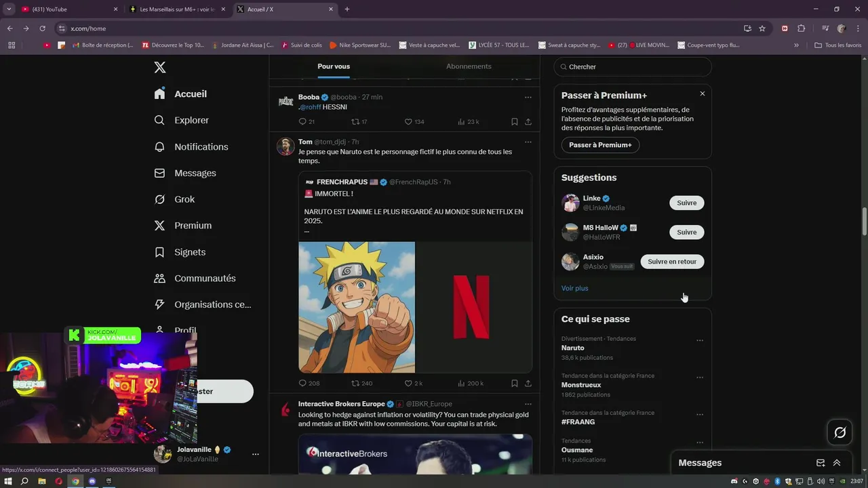This screenshot has width=868, height=488.
Task: Open Chrome tab search dropdown
Action: 9,9
